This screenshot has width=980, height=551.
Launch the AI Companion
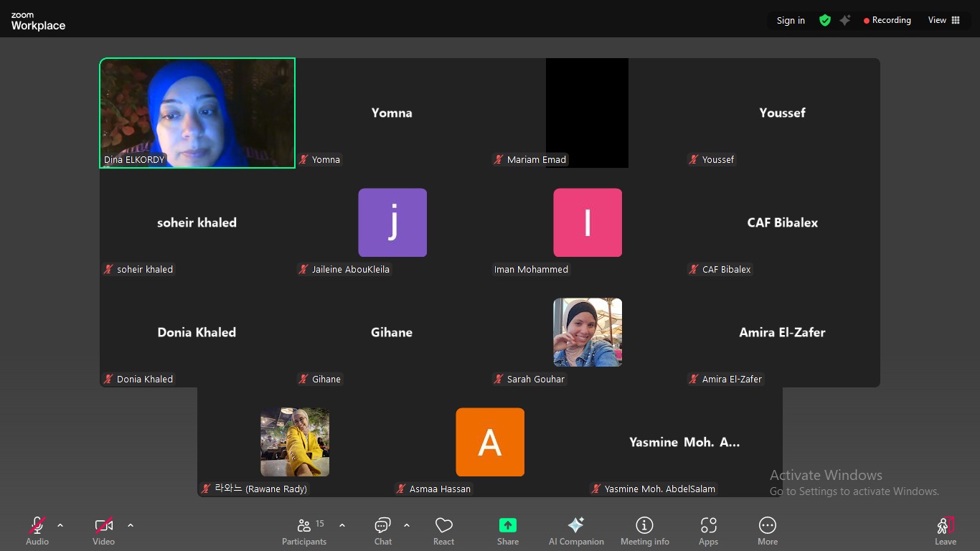(576, 531)
